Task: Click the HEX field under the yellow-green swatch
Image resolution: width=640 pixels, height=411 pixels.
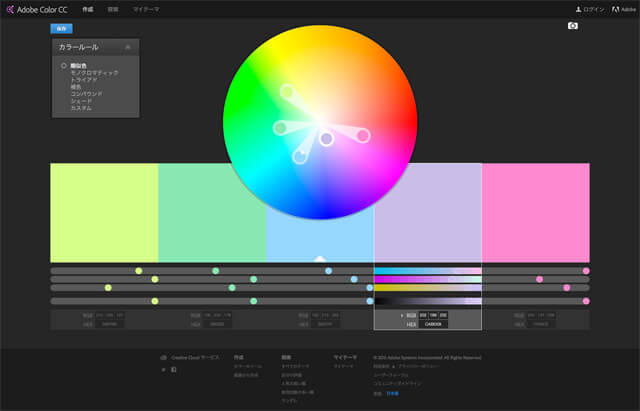Action: coord(110,324)
